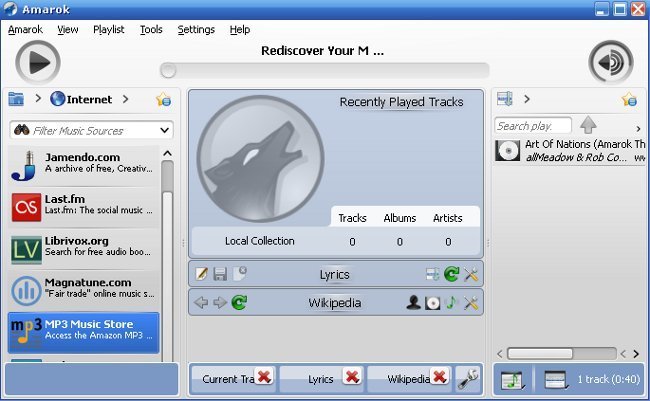Select the MP3 Music Store service
The image size is (650, 401).
(83, 332)
